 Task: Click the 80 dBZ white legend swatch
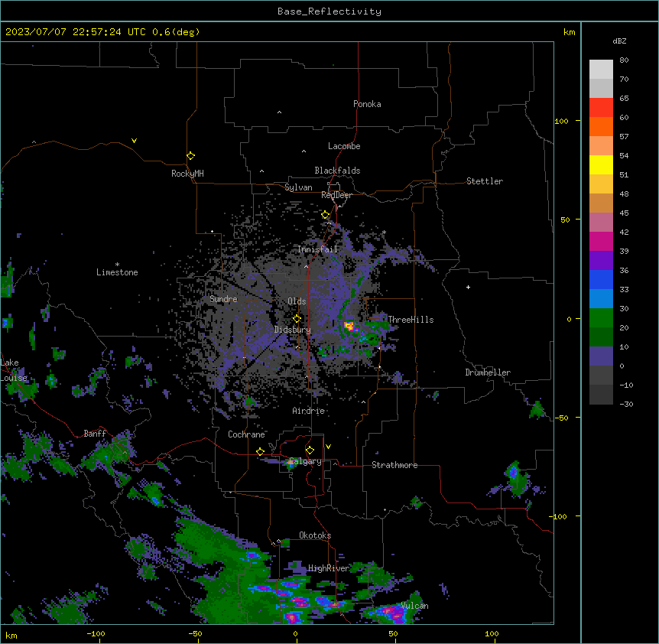(601, 69)
